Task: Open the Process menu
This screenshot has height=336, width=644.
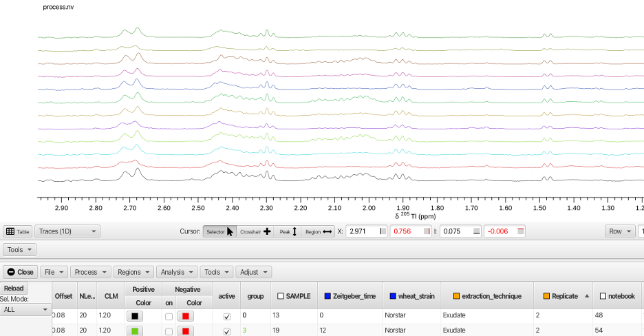Action: [90, 272]
